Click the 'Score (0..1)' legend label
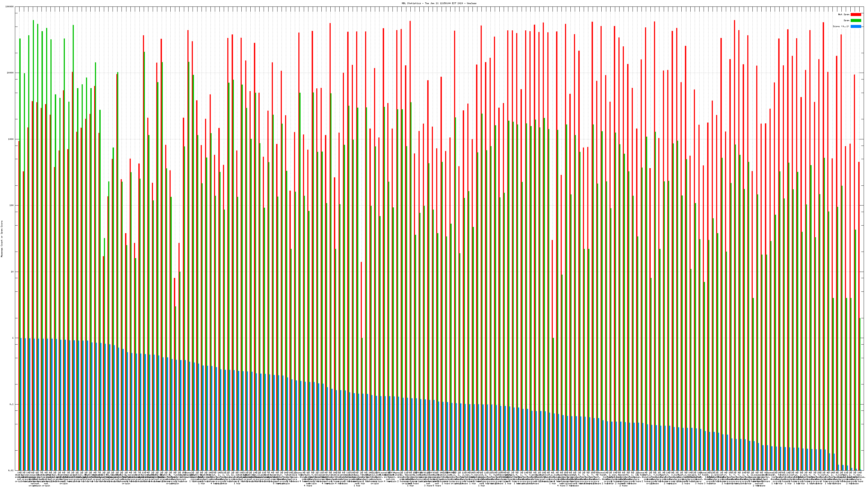The height and width of the screenshot is (488, 868). 841,26
